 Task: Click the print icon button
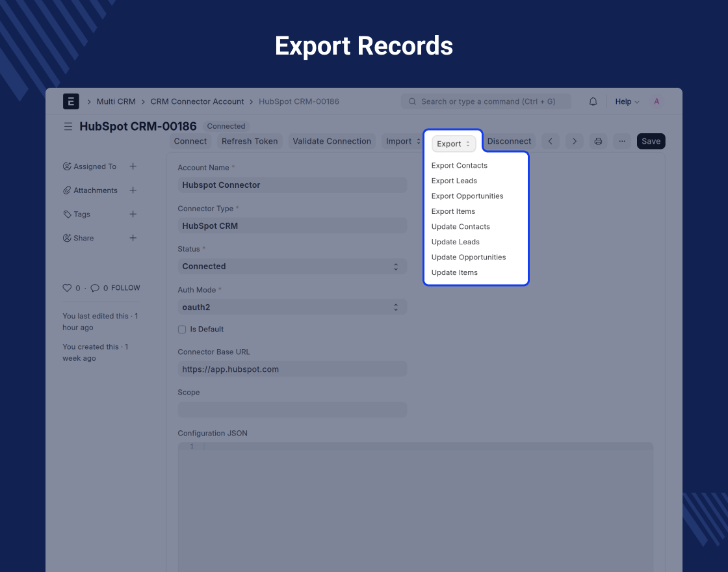pyautogui.click(x=598, y=141)
